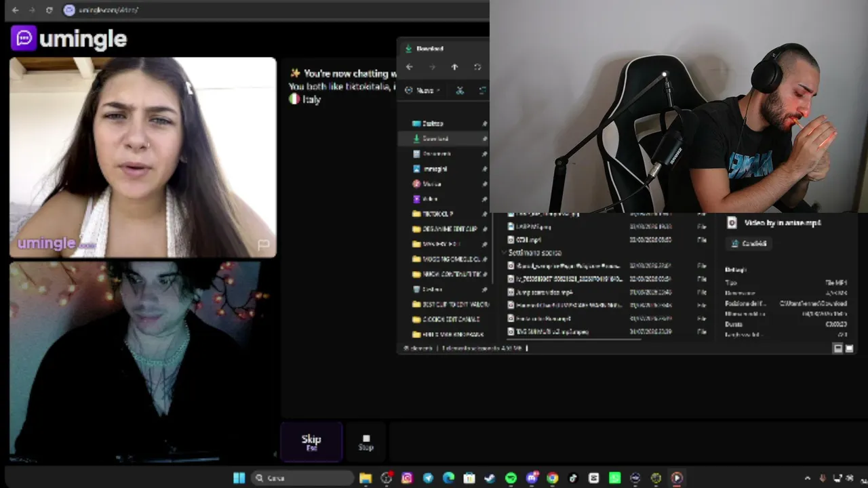Click the Cut scissors icon in Explorer
This screenshot has height=488, width=868.
coord(460,90)
